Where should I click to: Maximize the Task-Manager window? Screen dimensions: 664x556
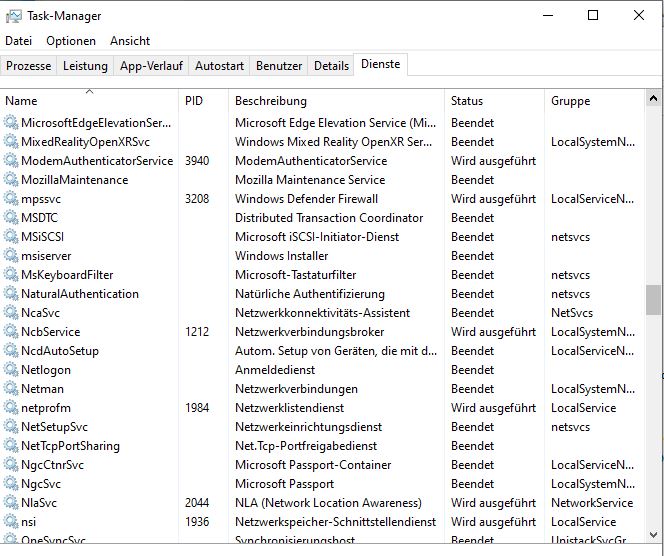tap(593, 15)
